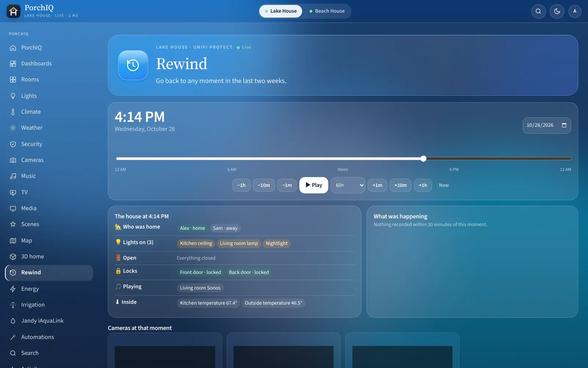The image size is (588, 368).
Task: Click the Rooms grid icon
Action: [13, 79]
